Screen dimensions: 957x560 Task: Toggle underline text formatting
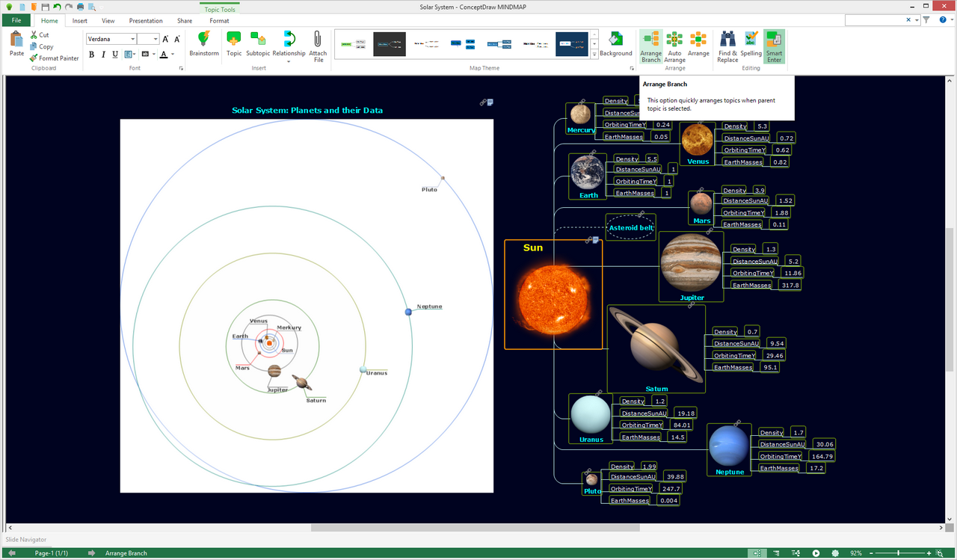pos(115,55)
